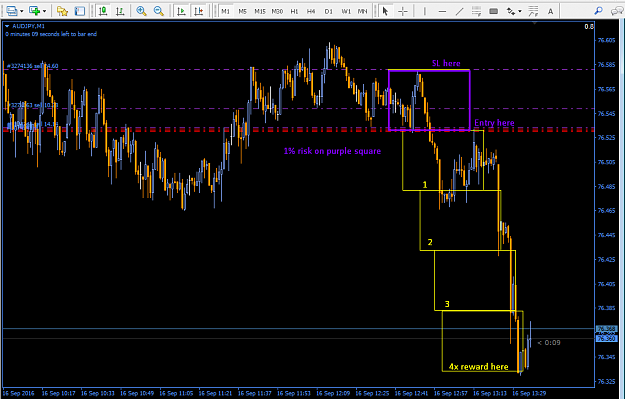625x399 pixels.
Task: Select the M5 timeframe
Action: (242, 12)
